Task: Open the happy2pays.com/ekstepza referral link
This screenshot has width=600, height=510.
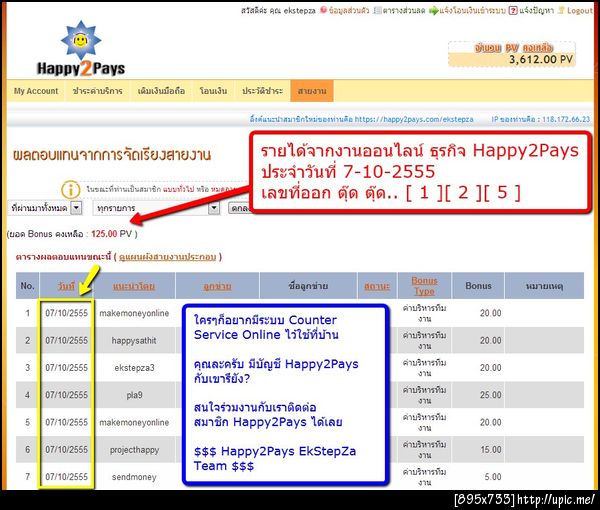Action: coord(414,119)
